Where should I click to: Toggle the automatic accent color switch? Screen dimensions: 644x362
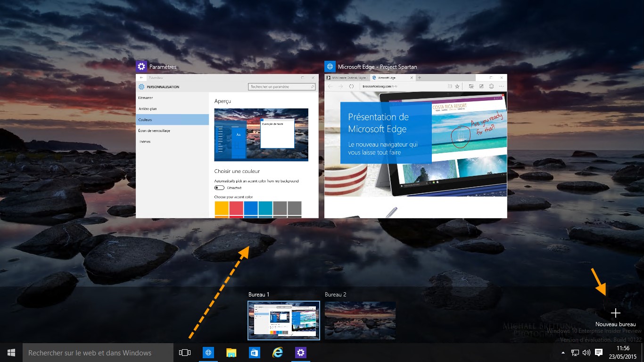219,188
